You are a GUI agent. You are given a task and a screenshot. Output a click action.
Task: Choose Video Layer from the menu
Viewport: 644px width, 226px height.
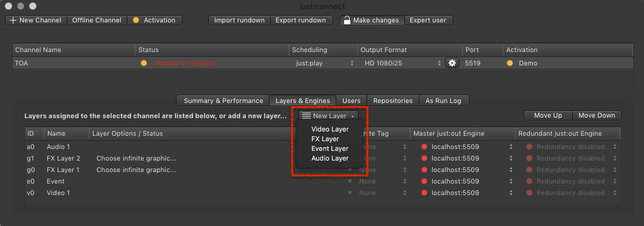330,129
